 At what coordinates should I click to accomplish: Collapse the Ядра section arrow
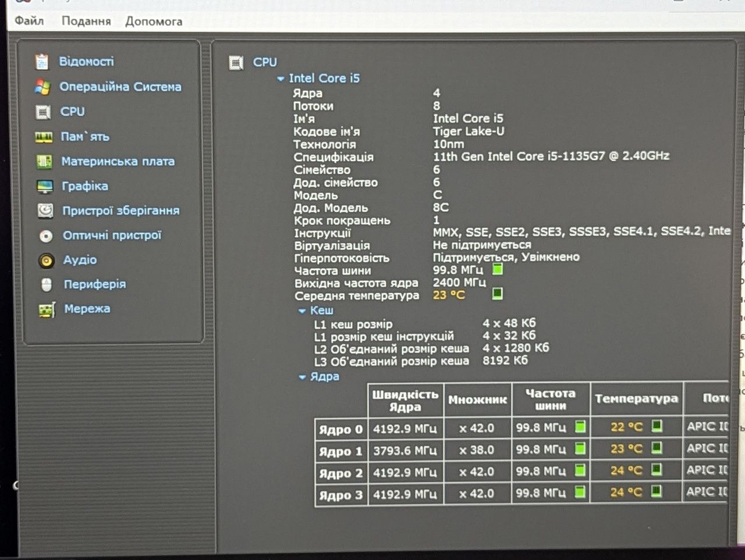click(x=302, y=377)
